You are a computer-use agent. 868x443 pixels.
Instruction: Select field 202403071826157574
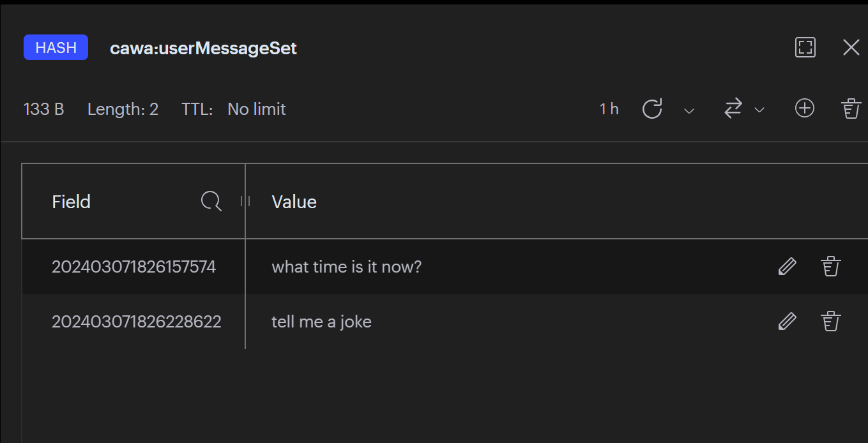pos(133,267)
